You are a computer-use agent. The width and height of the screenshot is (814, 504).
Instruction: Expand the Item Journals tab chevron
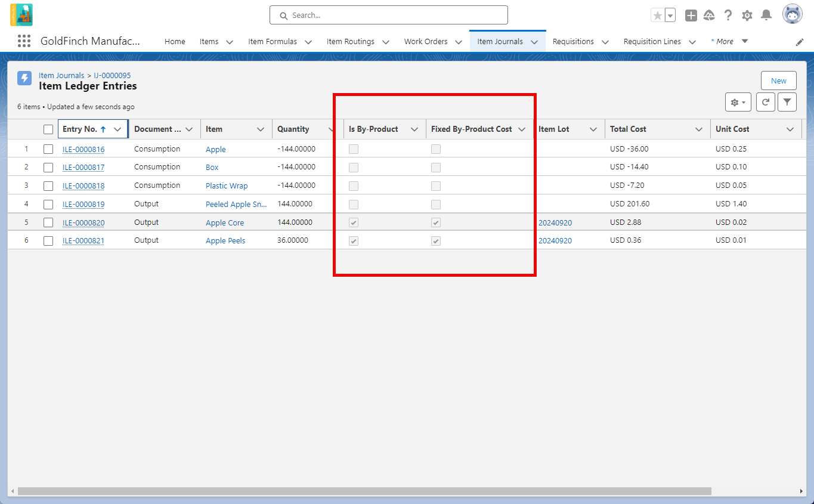click(x=534, y=42)
